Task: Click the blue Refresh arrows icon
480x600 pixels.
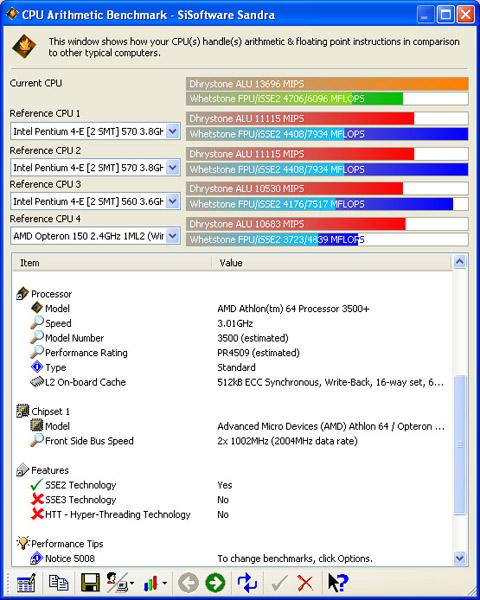Action: (x=247, y=583)
